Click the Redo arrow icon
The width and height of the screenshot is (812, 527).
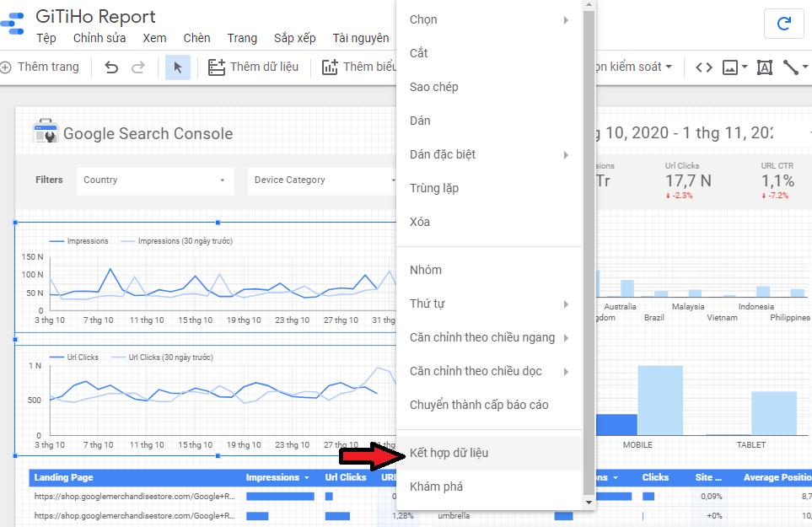(137, 67)
